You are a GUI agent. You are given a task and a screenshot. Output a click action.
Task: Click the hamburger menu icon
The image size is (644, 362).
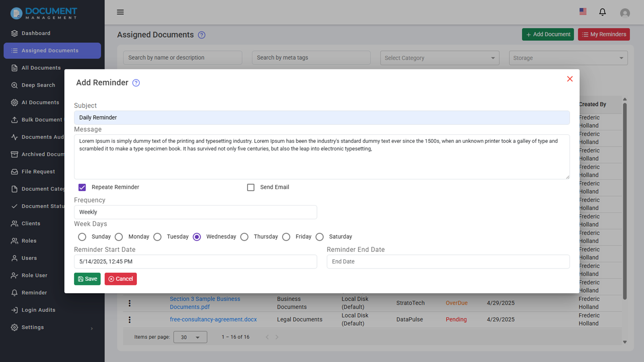click(x=120, y=12)
